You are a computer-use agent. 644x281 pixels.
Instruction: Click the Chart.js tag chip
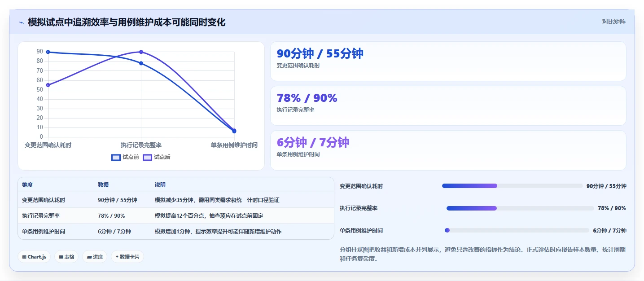pos(34,257)
